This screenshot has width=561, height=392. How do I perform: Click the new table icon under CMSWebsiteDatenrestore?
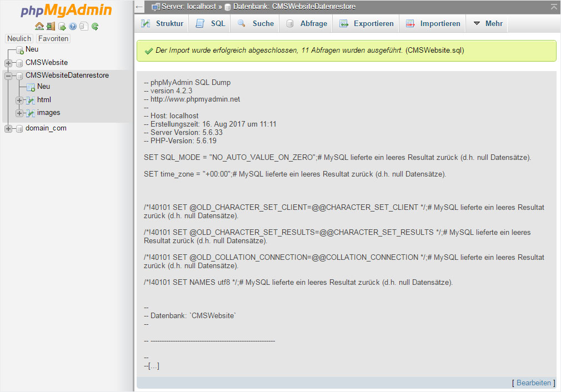(31, 87)
